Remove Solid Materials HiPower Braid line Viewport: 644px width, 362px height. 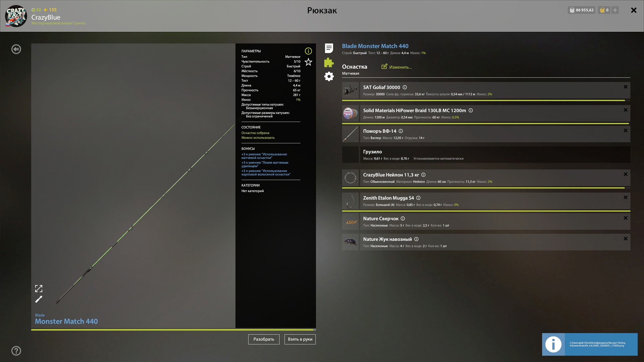[625, 110]
